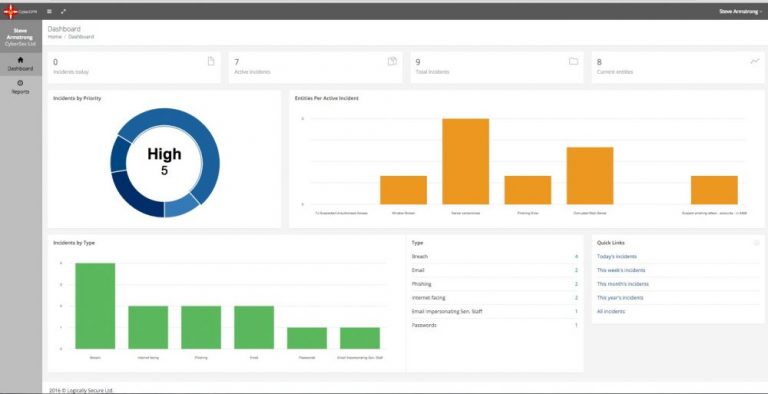Click the tallest green Breach bar
Screen dimensions: 768x394
tap(95, 306)
